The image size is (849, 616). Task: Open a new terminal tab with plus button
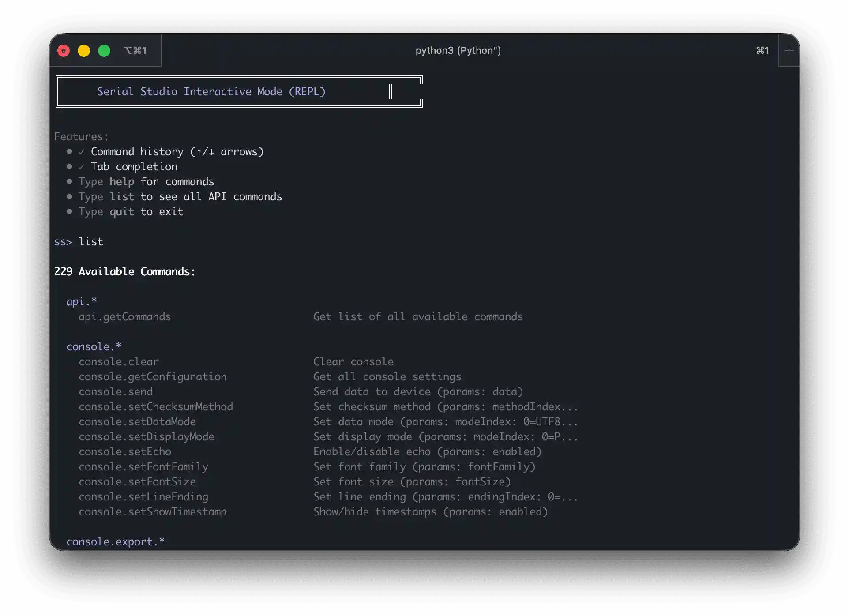click(789, 50)
